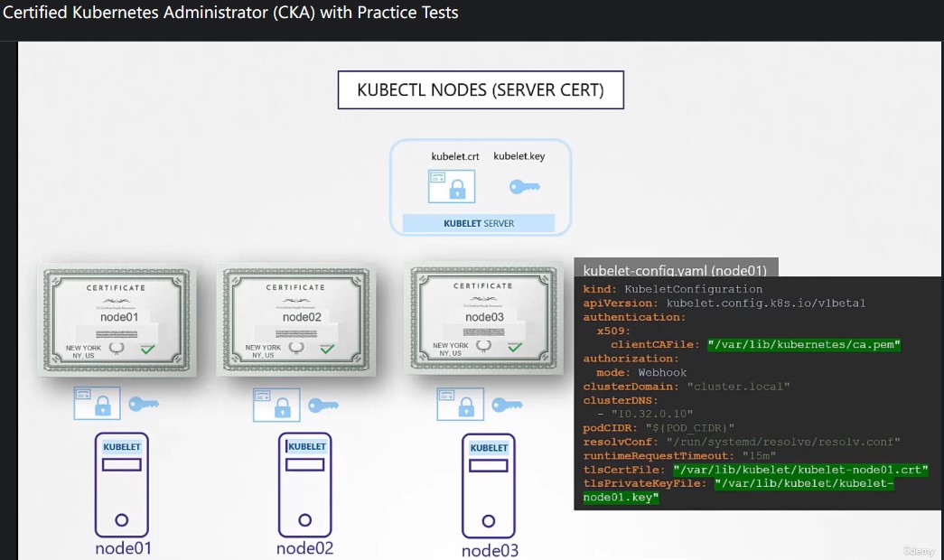Click the key icon under node02 certificate
Viewport: 944px width, 560px height.
tap(323, 406)
